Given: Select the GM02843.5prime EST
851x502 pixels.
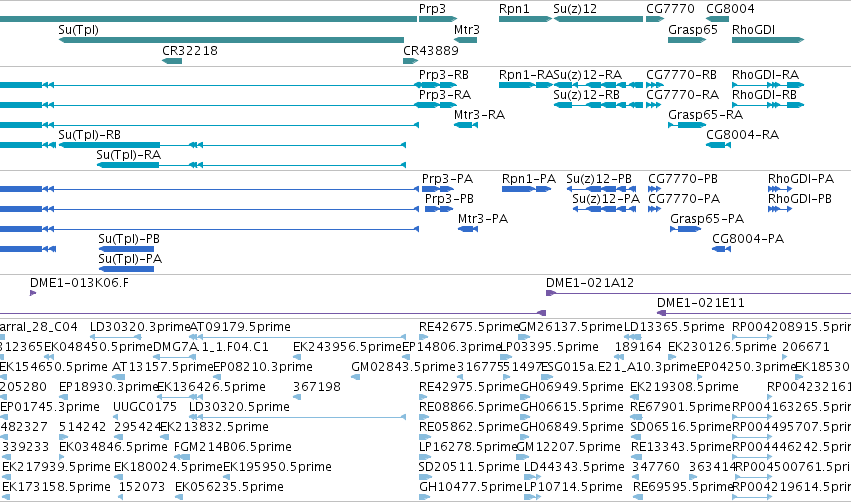Looking at the screenshot, I should 355,377.
